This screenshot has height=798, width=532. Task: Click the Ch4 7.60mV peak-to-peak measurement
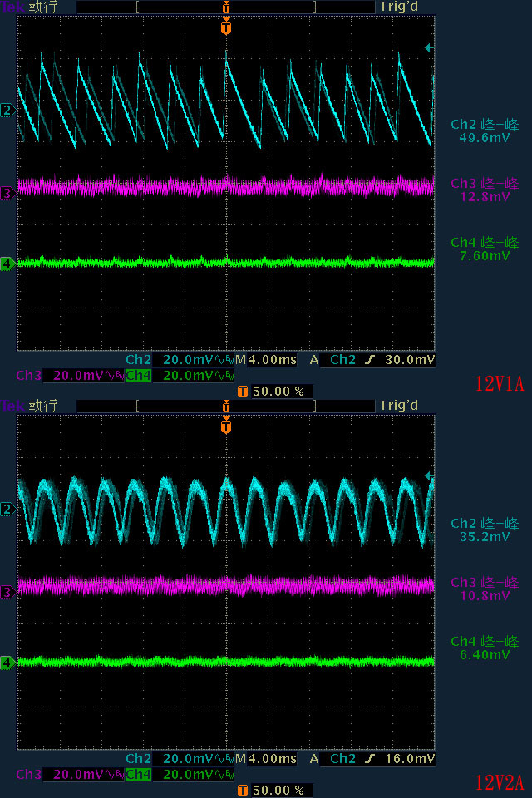tap(485, 249)
